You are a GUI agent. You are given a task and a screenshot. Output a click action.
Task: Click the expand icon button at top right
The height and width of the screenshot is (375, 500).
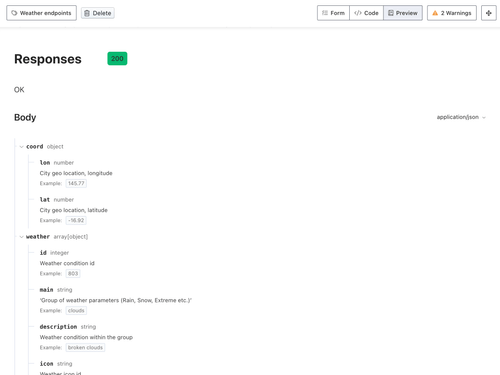coord(489,13)
